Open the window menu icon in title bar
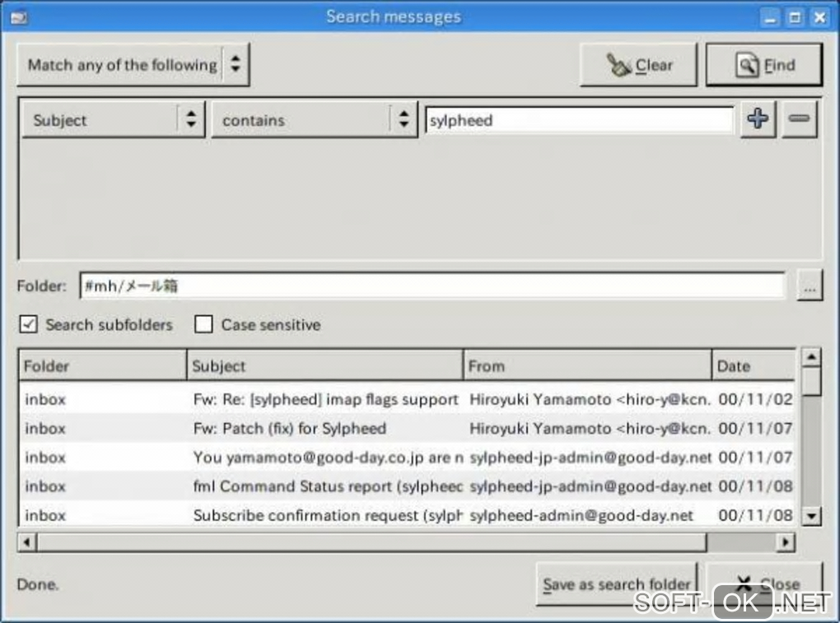 click(19, 17)
